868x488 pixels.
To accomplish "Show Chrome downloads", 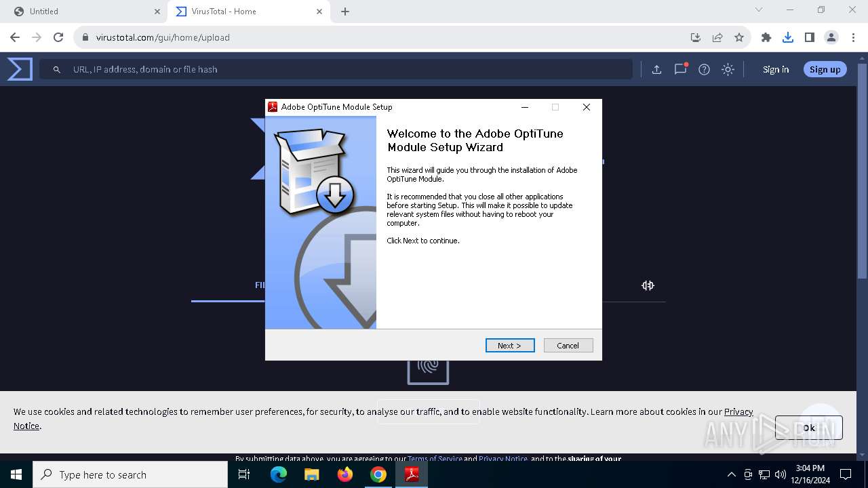I will pyautogui.click(x=788, y=37).
